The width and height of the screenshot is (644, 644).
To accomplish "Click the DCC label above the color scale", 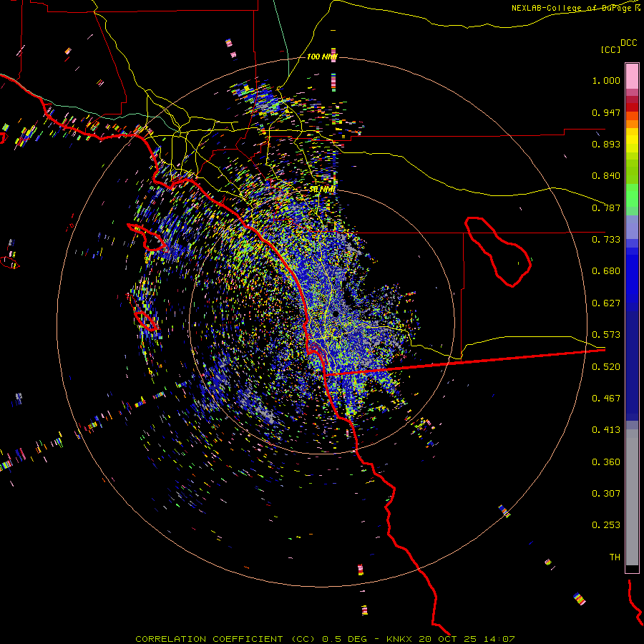I will pyautogui.click(x=629, y=43).
